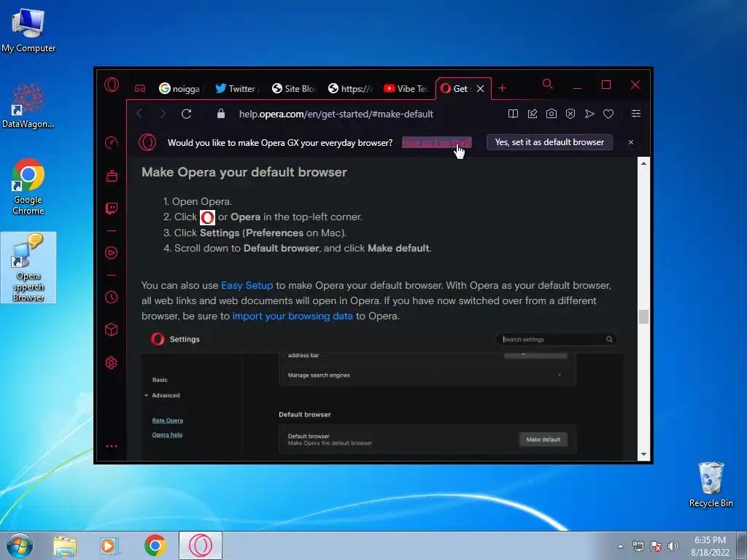Switch to the Vibe Tec YouTube tab
Image resolution: width=747 pixels, height=560 pixels.
pyautogui.click(x=406, y=88)
